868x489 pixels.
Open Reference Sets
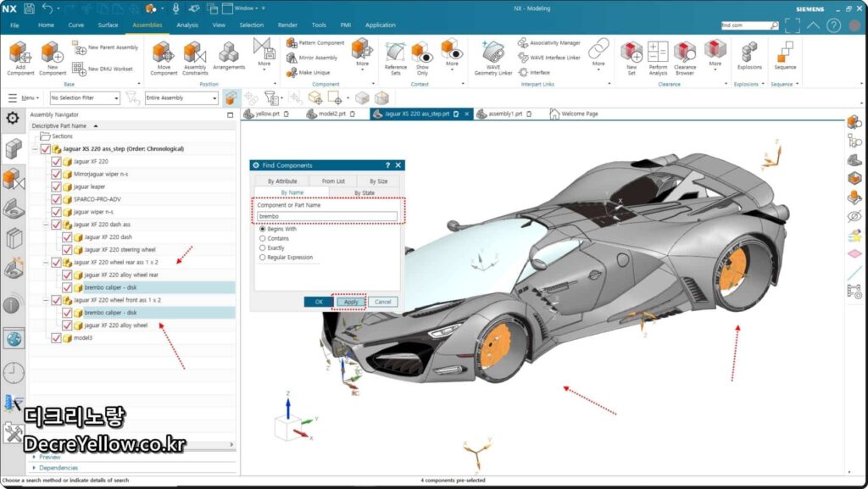395,58
